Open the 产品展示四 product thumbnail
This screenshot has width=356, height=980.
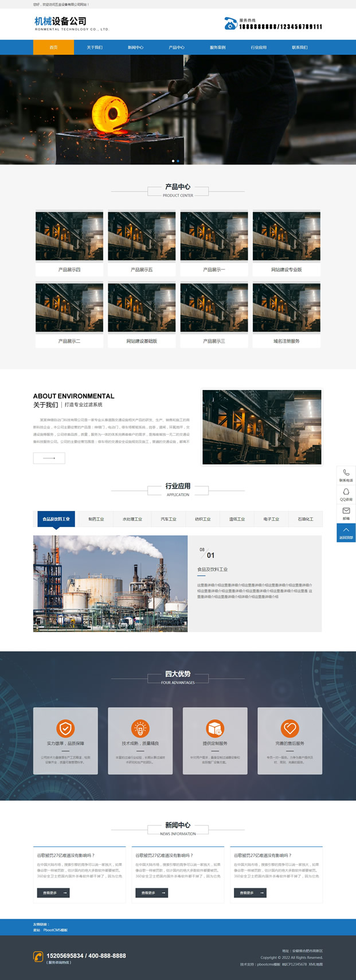(x=69, y=236)
